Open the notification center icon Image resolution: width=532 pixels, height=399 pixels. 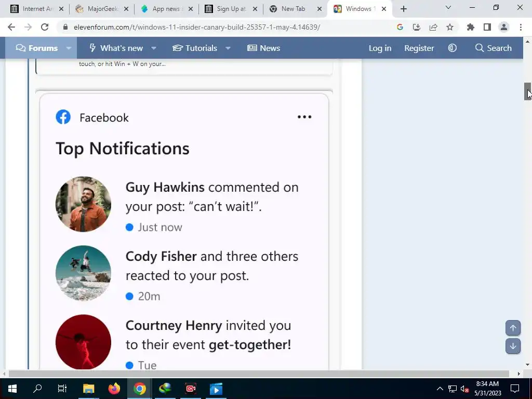tap(515, 389)
